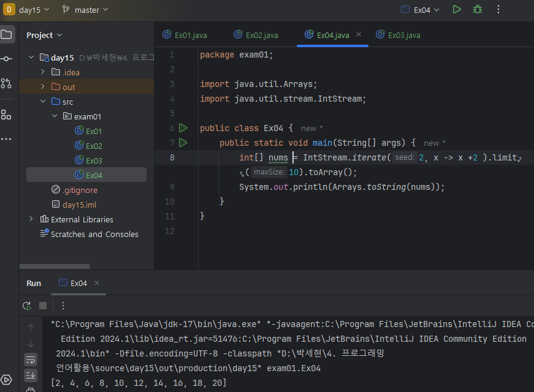The image size is (534, 392).
Task: Expand the out folder in the project tree
Action: 43,87
